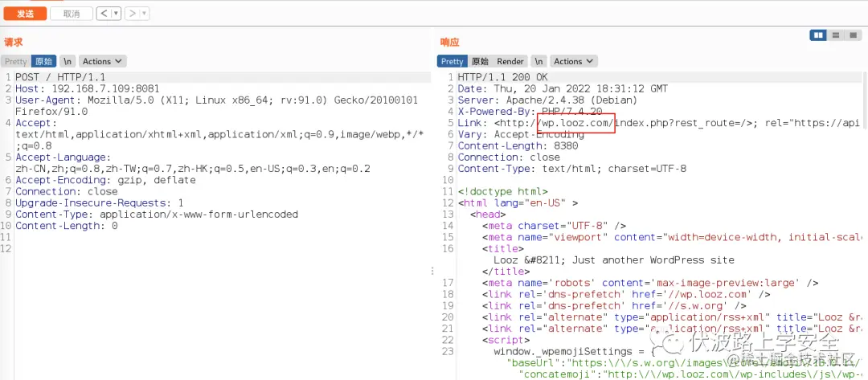Click dns-prefetch '//s.w.org' link line
Screen dimensions: 868x380
point(613,305)
